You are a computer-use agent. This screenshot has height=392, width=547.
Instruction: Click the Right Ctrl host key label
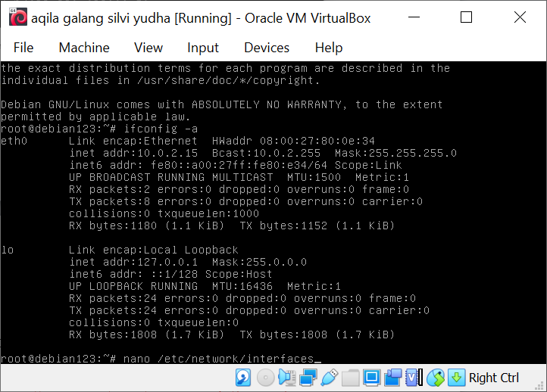click(x=494, y=378)
